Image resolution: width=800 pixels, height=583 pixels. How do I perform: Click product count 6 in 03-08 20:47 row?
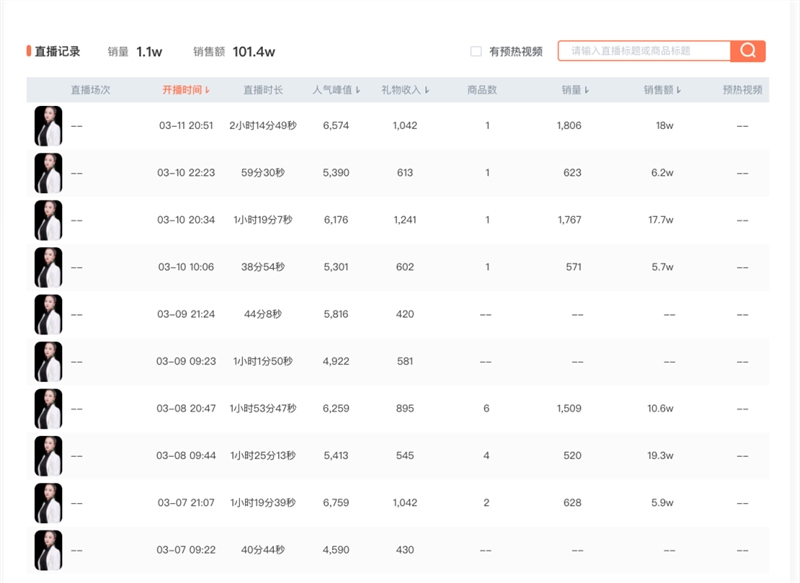pyautogui.click(x=486, y=409)
